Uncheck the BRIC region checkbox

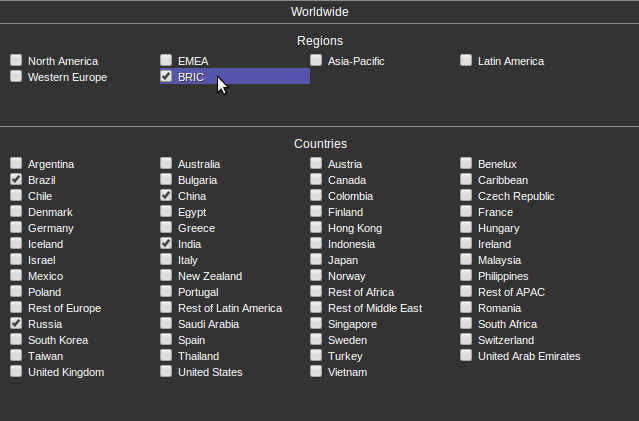pyautogui.click(x=166, y=76)
